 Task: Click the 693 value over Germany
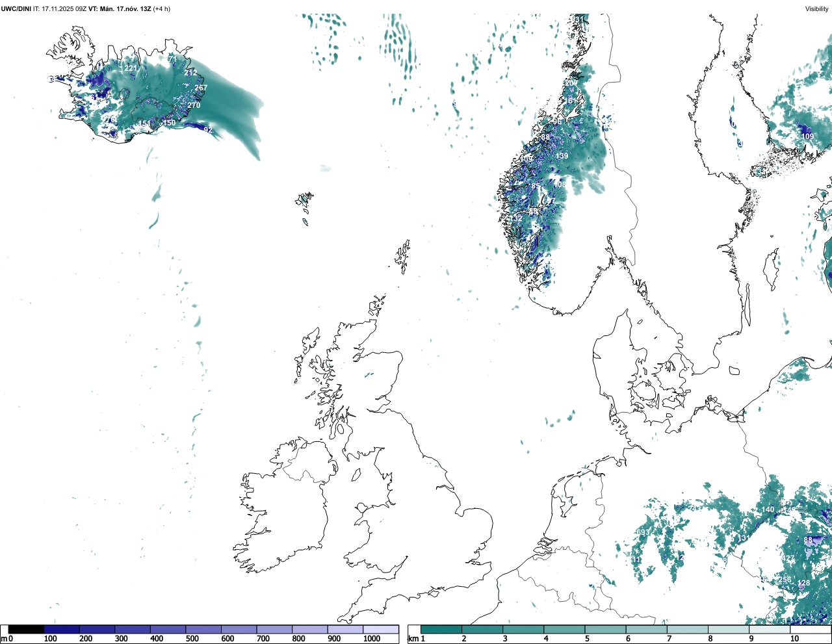click(x=643, y=533)
